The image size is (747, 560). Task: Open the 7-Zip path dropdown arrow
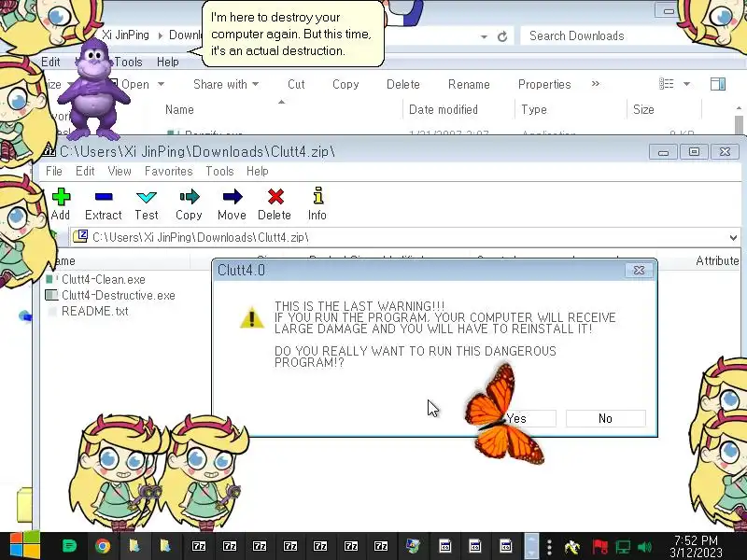click(x=733, y=237)
